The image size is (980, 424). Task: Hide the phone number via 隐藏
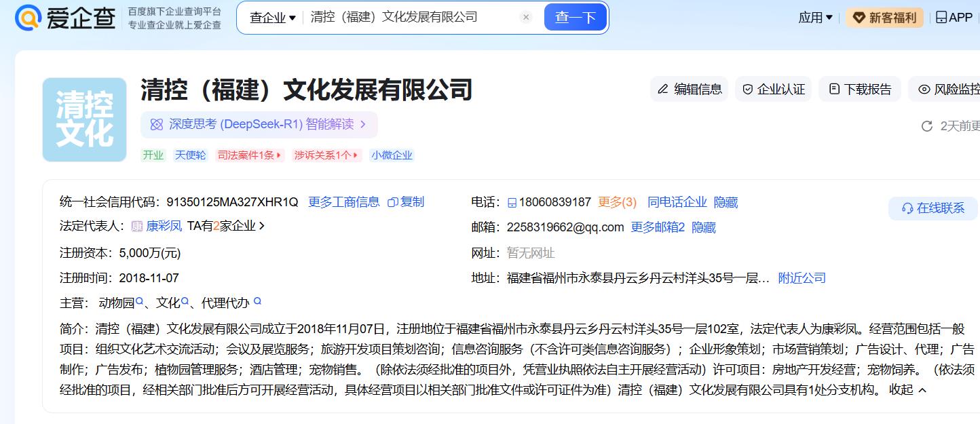[x=725, y=202]
